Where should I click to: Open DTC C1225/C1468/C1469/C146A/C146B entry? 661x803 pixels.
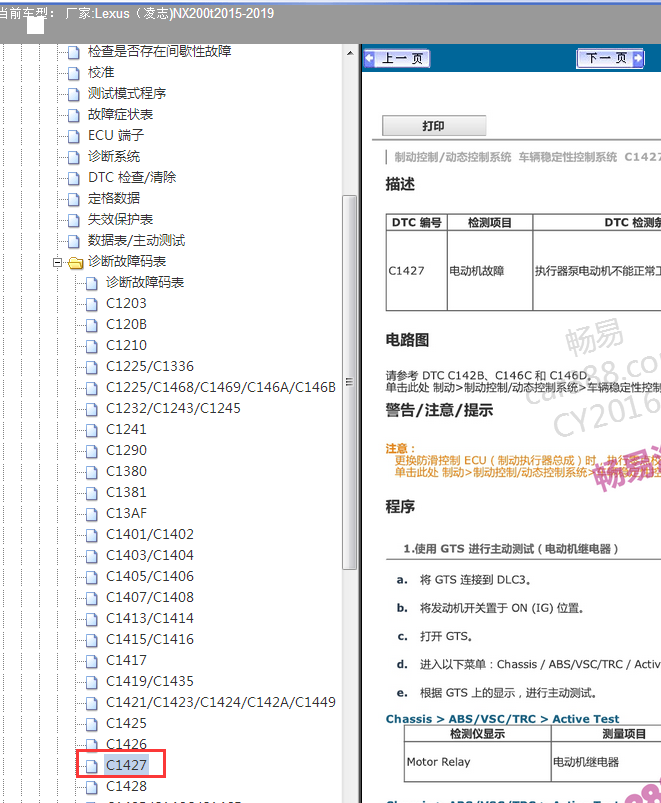(221, 387)
